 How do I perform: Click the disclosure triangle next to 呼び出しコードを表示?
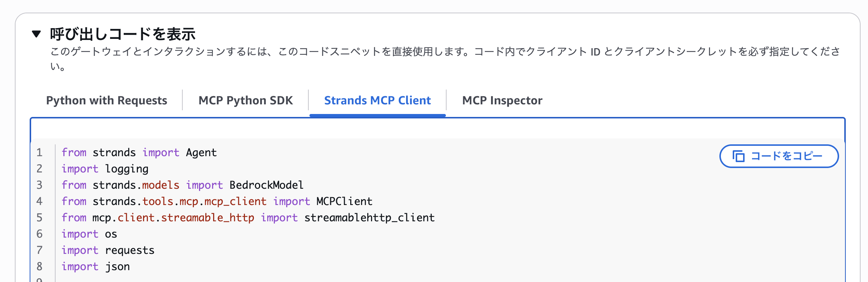[x=36, y=34]
